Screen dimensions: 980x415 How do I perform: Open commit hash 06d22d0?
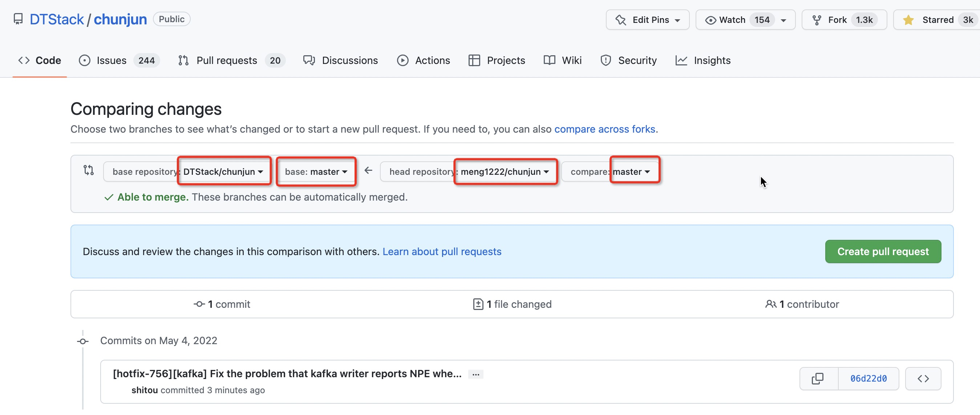tap(868, 378)
